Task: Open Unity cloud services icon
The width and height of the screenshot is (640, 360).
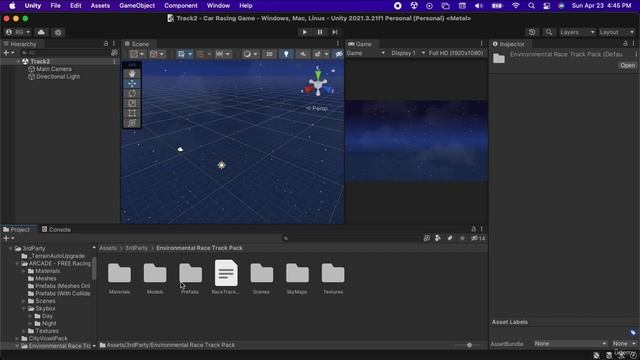Action: click(41, 32)
